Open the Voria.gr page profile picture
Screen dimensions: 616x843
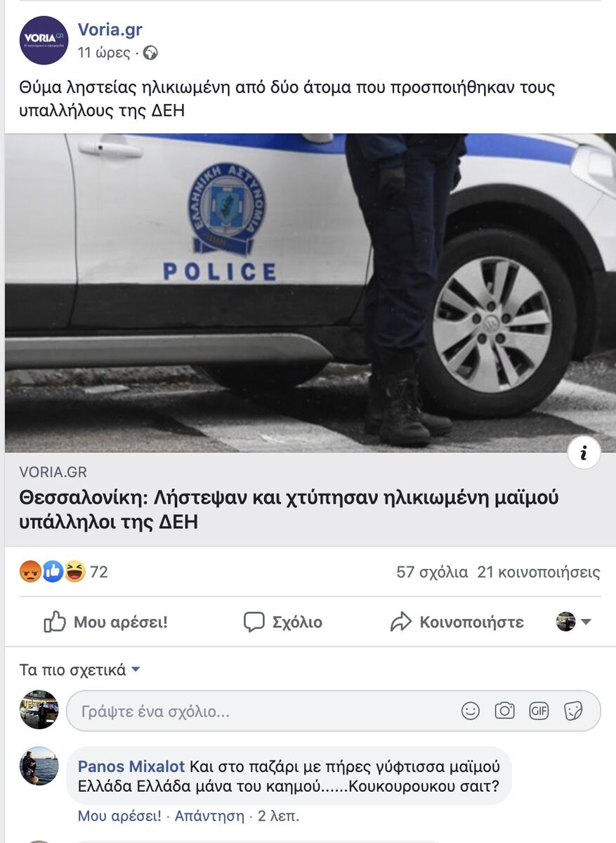[x=44, y=40]
